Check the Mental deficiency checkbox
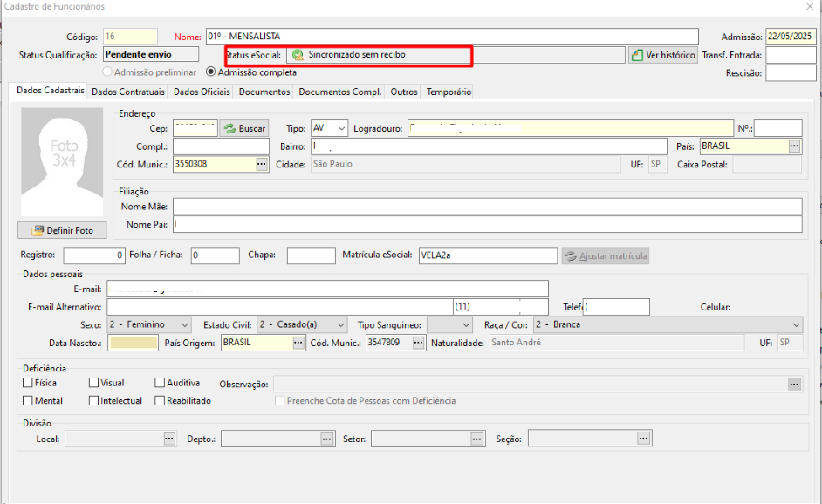 (x=28, y=400)
